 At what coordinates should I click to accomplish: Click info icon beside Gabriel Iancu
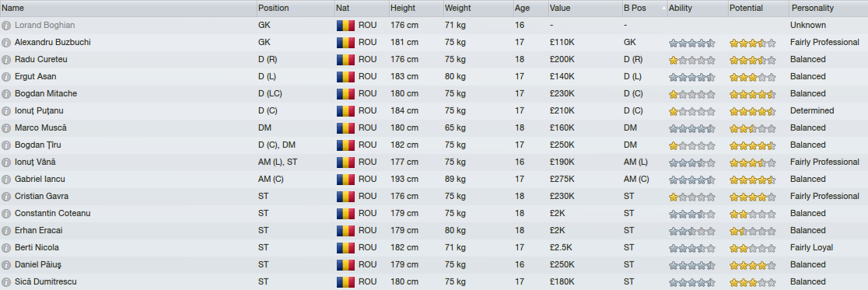6,180
